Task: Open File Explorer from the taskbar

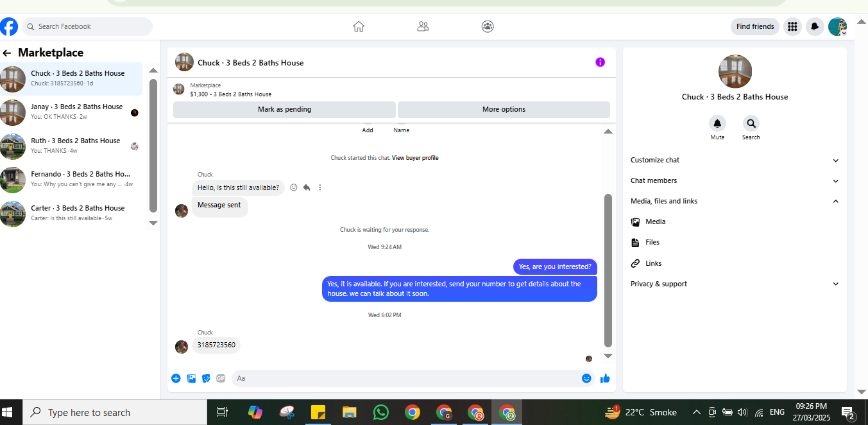Action: (349, 412)
